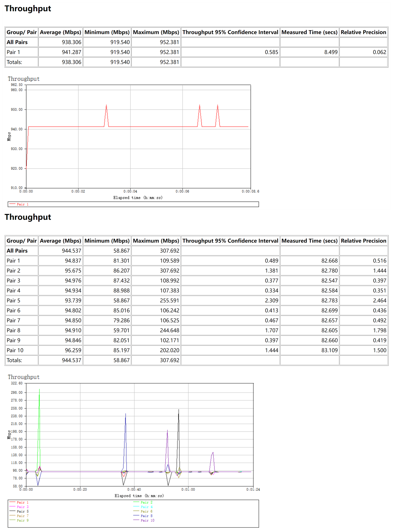This screenshot has width=393, height=532.
Task: Click the Average (Mbps) header in first table
Action: click(61, 32)
